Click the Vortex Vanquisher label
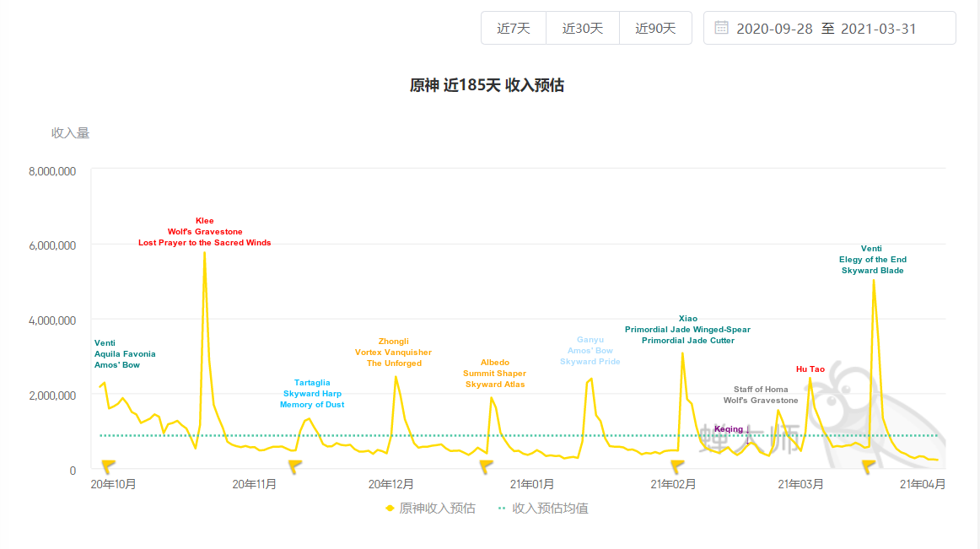Screen dimensions: 980x549 click(394, 353)
